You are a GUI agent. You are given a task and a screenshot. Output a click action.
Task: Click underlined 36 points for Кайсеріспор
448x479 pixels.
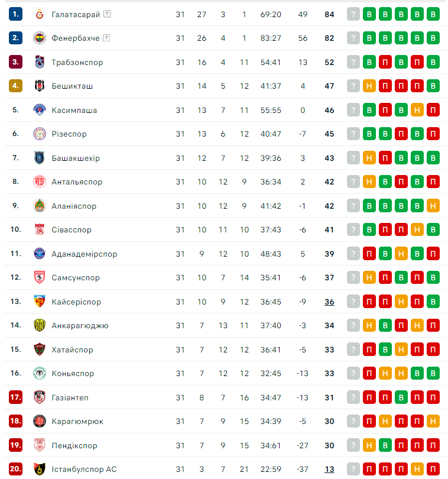(x=329, y=302)
